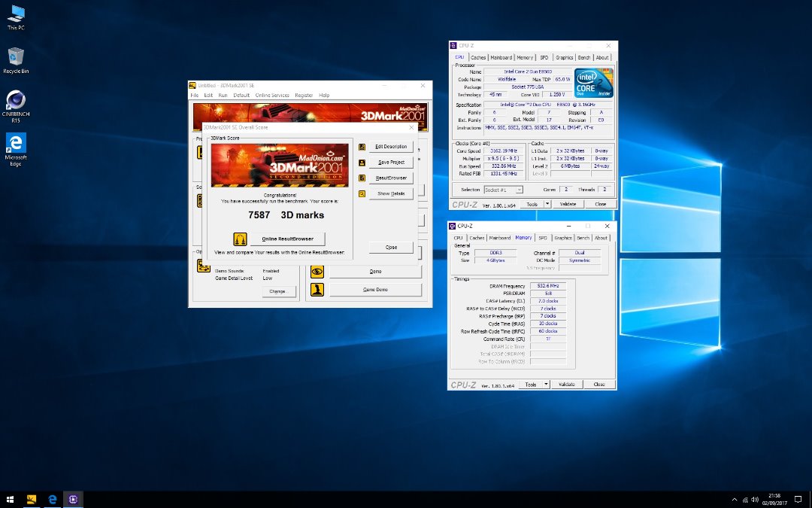Click the ResultBrowser button
This screenshot has height=508, width=812.
click(x=391, y=178)
